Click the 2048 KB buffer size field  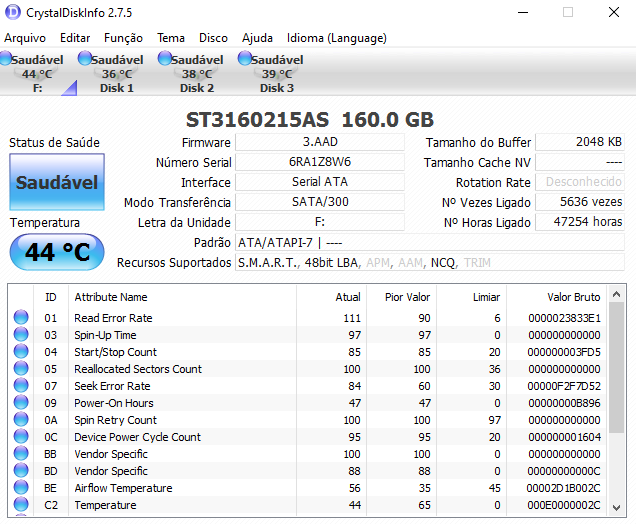[580, 142]
